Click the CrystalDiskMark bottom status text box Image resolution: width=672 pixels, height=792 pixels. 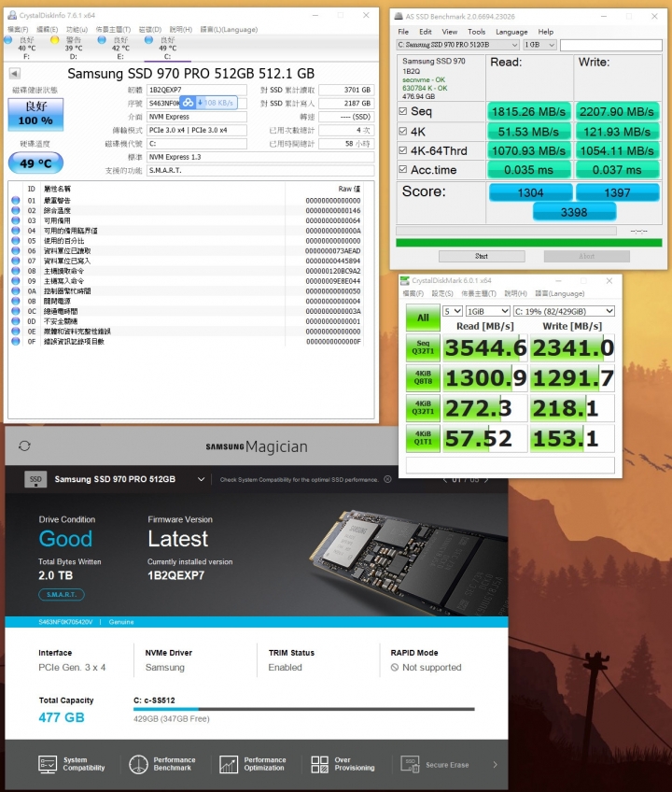coord(510,465)
